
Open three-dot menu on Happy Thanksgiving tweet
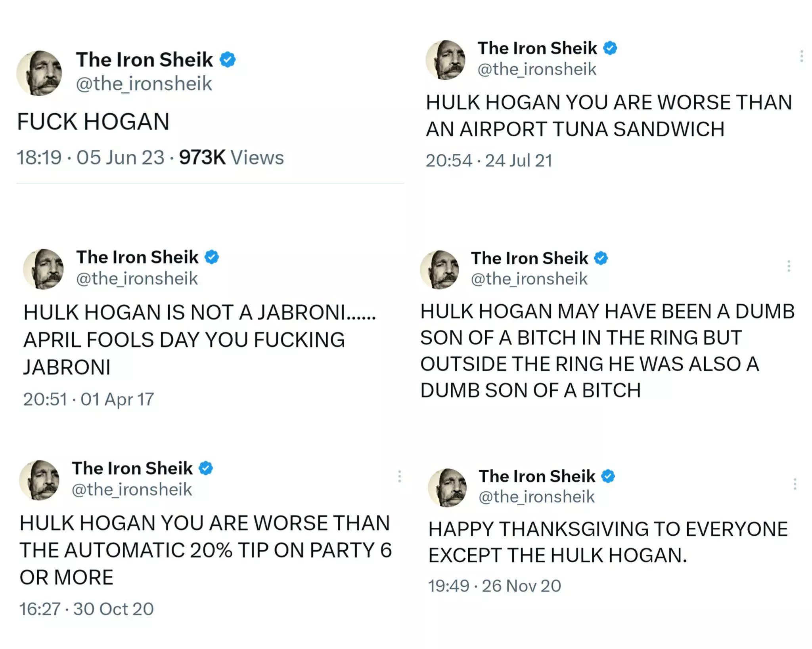(795, 484)
